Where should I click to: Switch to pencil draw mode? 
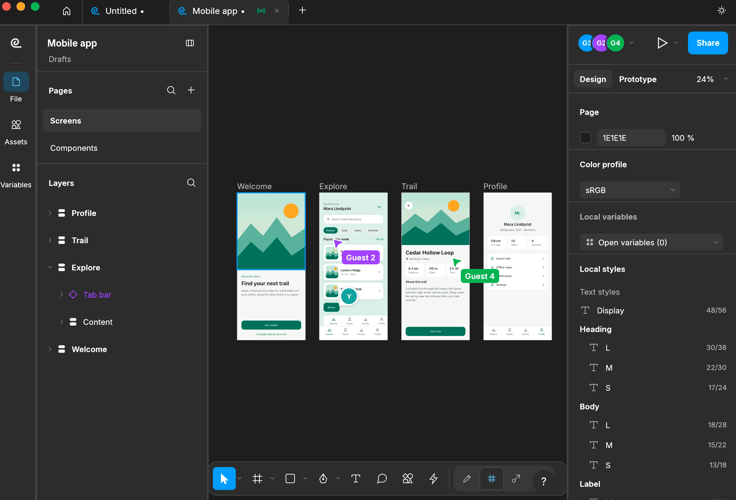coord(467,479)
